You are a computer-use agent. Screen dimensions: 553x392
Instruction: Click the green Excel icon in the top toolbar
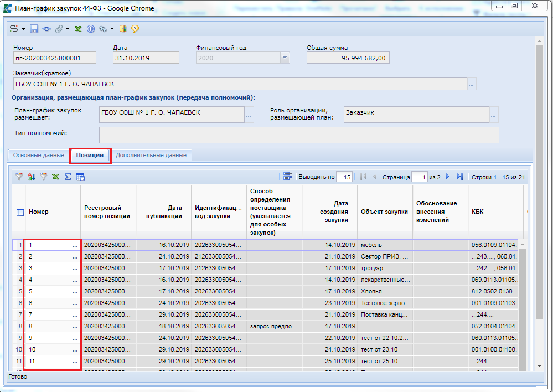(78, 29)
